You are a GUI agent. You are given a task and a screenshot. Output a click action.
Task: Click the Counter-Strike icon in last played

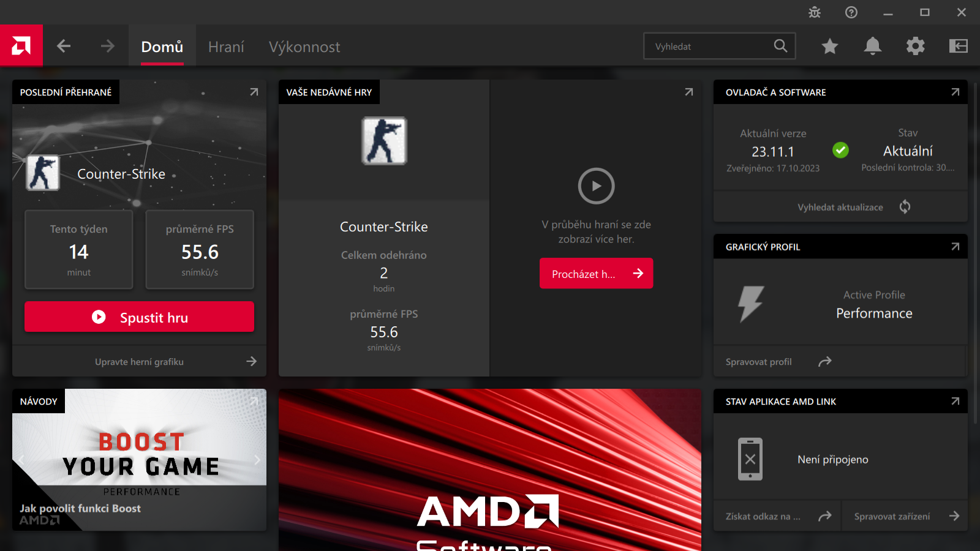(43, 173)
